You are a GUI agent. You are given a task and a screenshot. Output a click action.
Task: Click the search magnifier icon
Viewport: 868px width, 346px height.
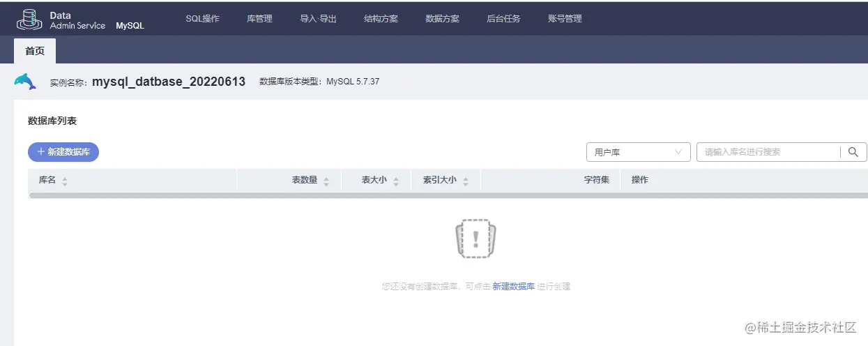853,152
